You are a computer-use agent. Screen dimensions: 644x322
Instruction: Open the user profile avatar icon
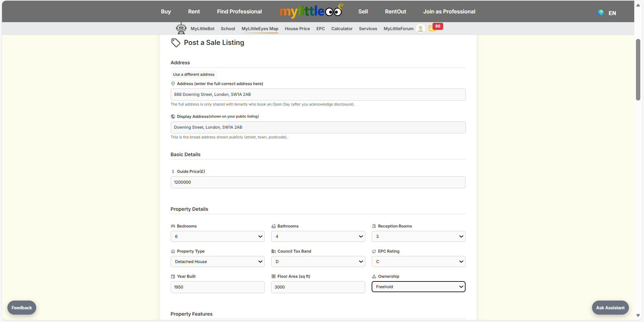tap(420, 29)
